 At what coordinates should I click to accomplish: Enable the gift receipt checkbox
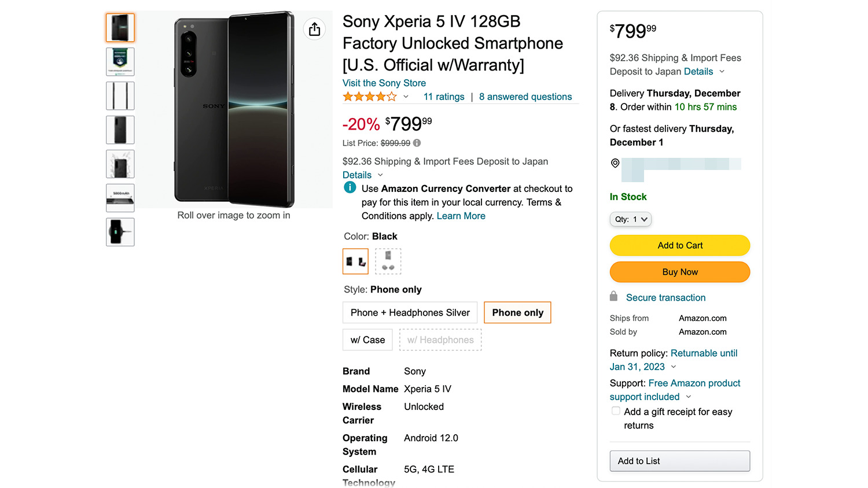tap(616, 411)
